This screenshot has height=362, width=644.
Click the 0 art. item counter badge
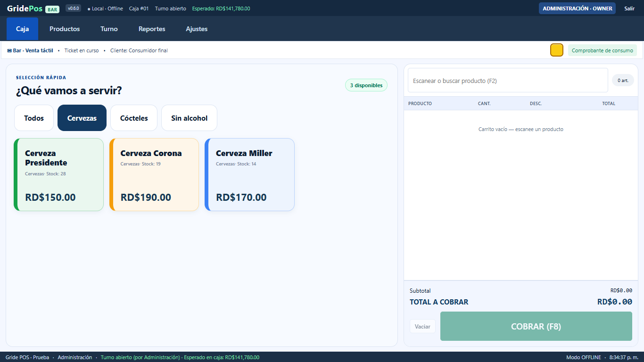point(623,81)
